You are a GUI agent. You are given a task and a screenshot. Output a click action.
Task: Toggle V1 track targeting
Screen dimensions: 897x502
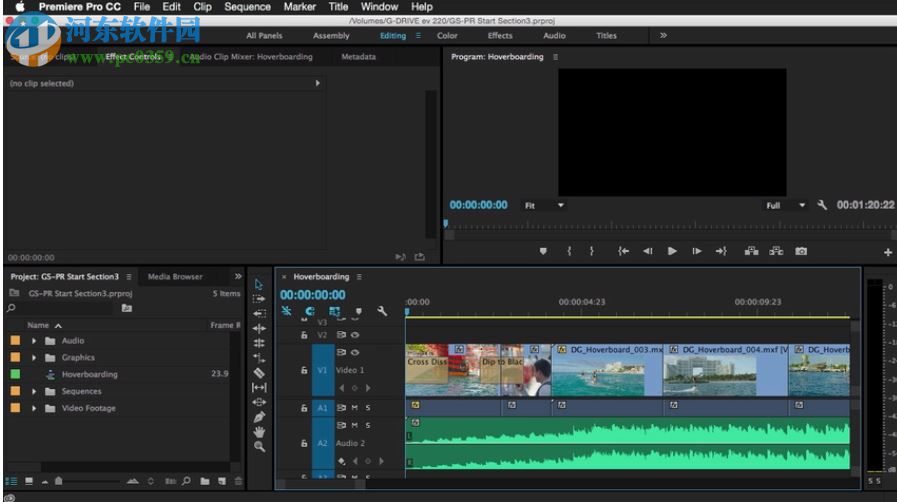323,370
